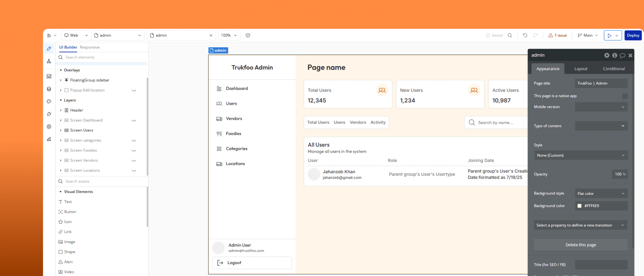Image resolution: width=644 pixels, height=276 pixels.
Task: Click the Deploy button
Action: pos(633,36)
